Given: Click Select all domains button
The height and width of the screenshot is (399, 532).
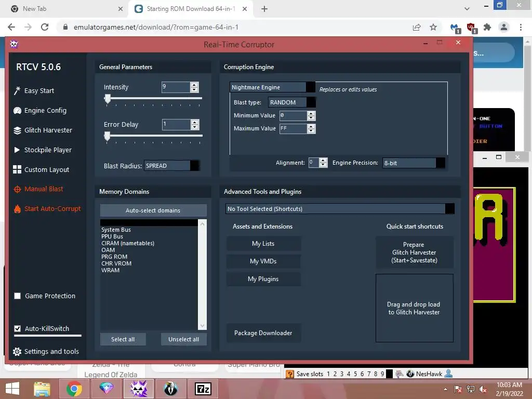Looking at the screenshot, I should (123, 339).
